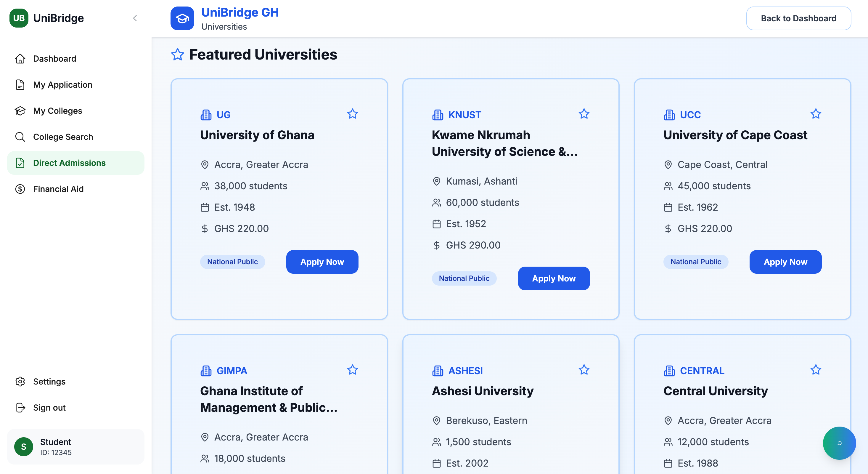Open the College Search menu item
The image size is (868, 474).
coord(63,137)
